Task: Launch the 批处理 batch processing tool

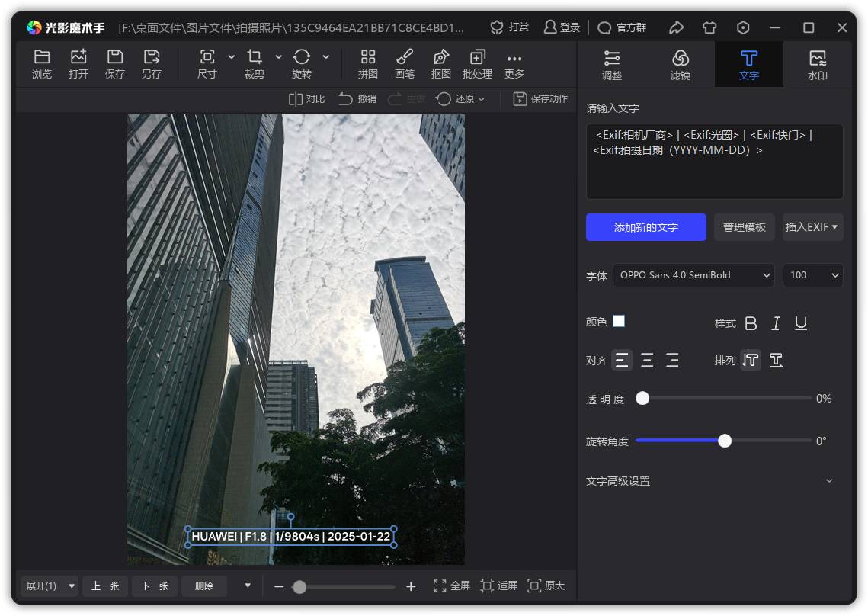Action: 477,64
